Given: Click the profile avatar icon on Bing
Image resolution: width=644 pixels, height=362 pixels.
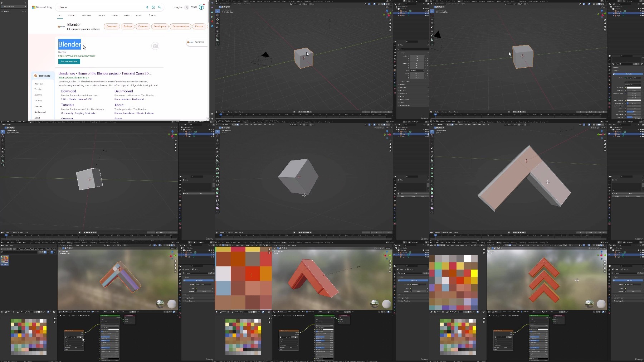Looking at the screenshot, I should coord(186,7).
